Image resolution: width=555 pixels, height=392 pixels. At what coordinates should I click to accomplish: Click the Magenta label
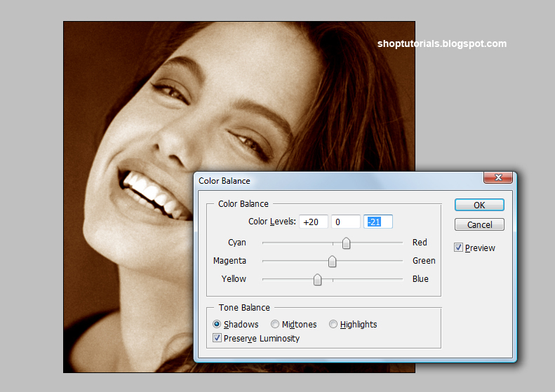[x=229, y=261]
